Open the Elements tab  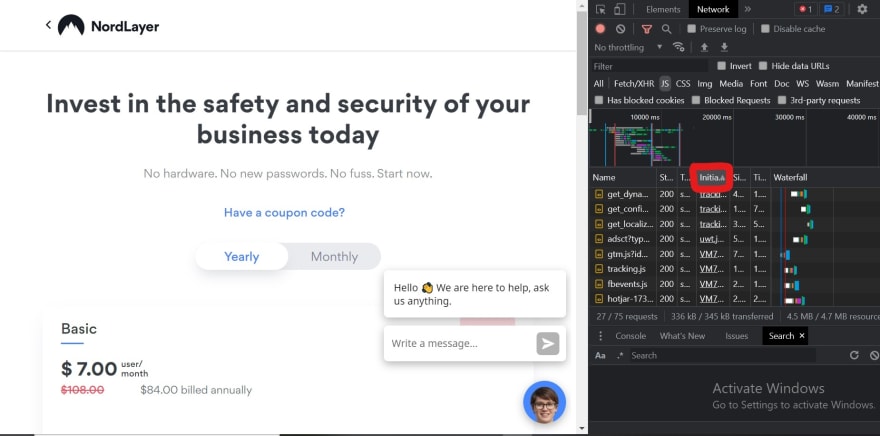click(663, 10)
